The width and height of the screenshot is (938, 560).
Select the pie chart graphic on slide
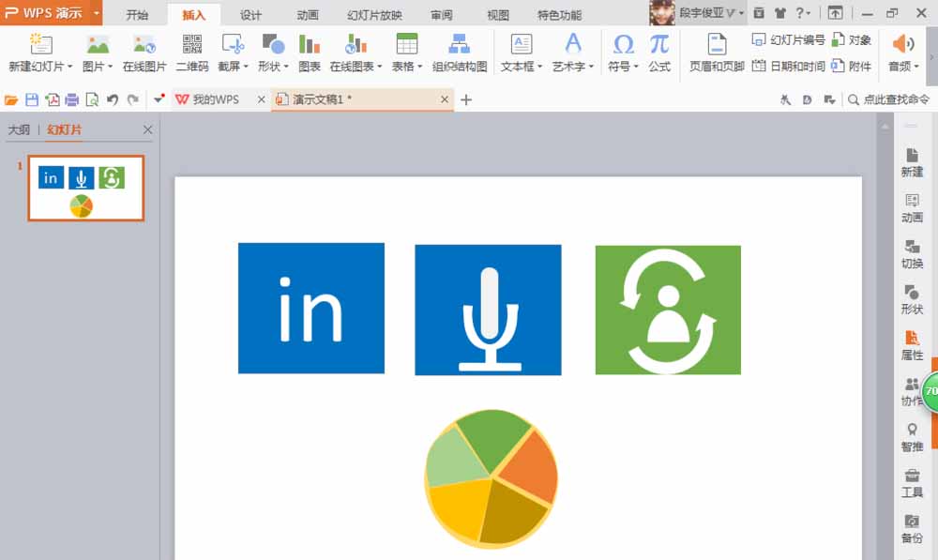pos(492,478)
